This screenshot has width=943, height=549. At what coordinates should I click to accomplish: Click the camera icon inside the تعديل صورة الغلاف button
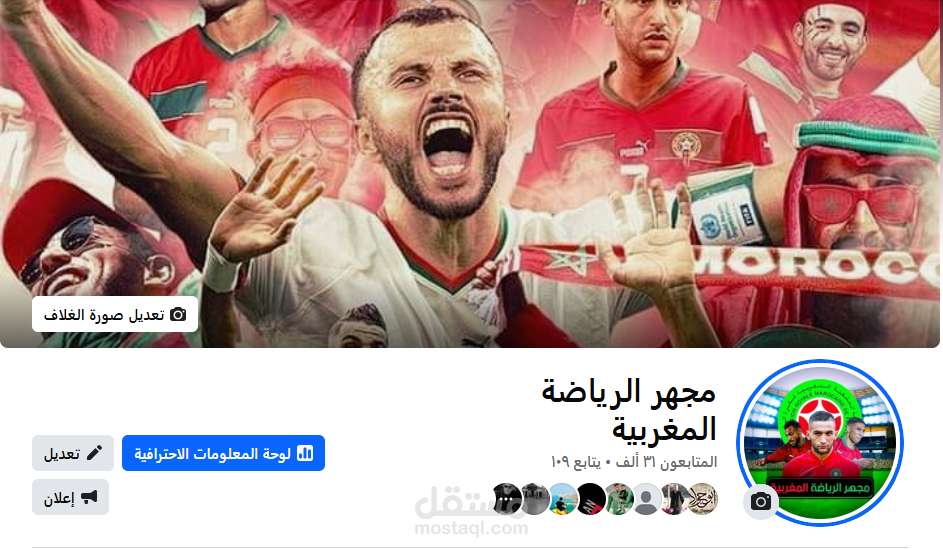click(x=178, y=314)
